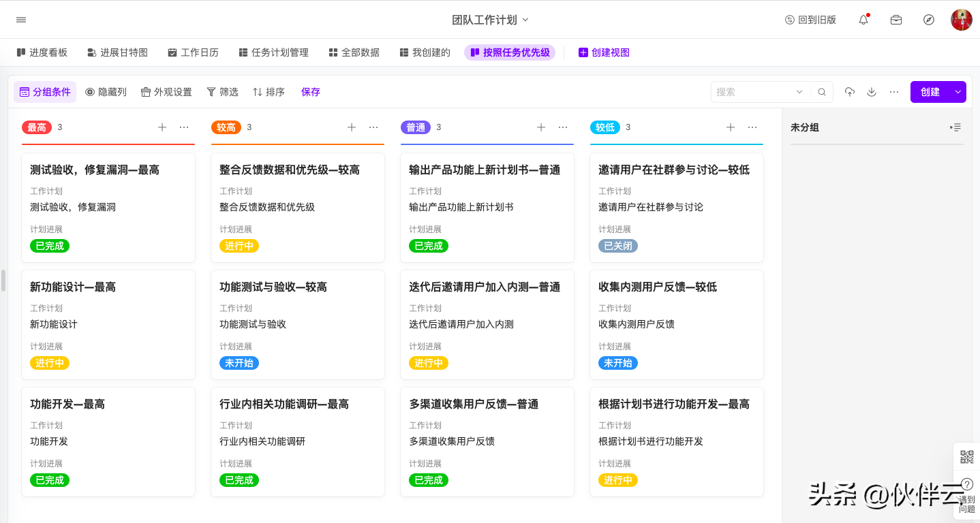Screen dimensions: 980x523
Task: Open 分组条件 grouping settings
Action: point(45,92)
